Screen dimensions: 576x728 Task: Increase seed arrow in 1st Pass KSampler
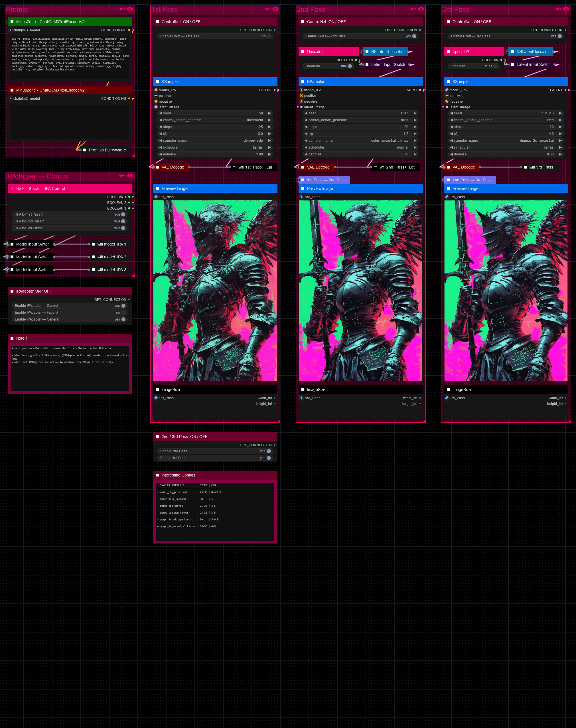269,113
